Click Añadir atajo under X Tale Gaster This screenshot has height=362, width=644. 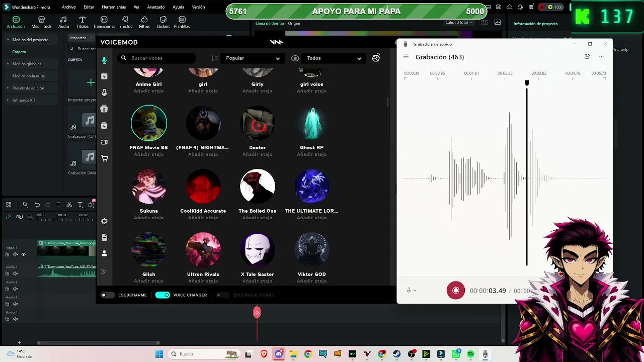click(x=257, y=281)
